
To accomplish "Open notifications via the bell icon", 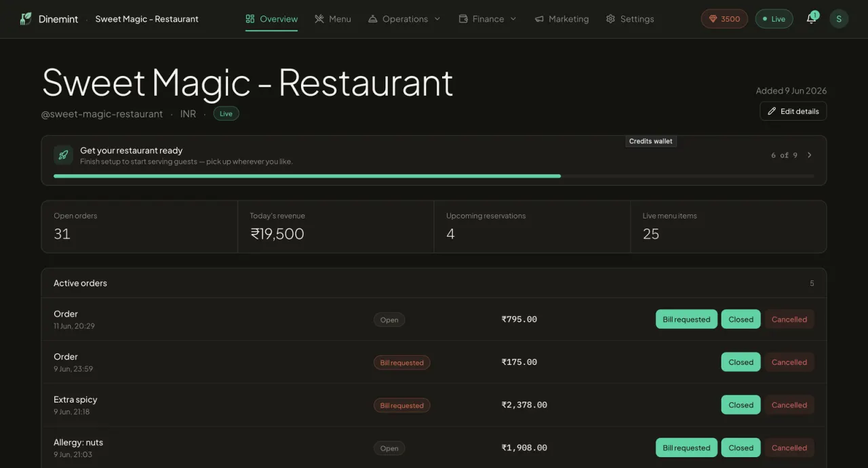I will [x=811, y=19].
